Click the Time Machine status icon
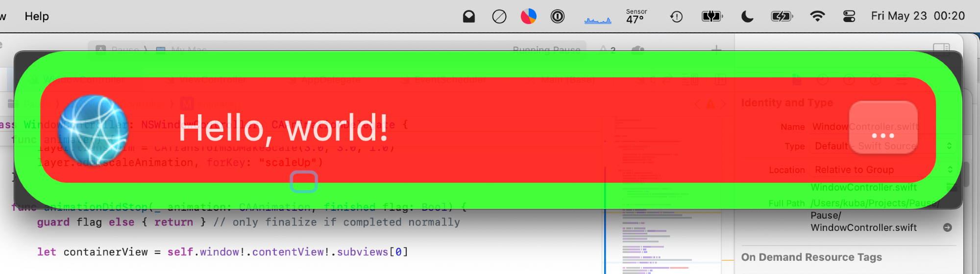The image size is (980, 274). click(676, 17)
